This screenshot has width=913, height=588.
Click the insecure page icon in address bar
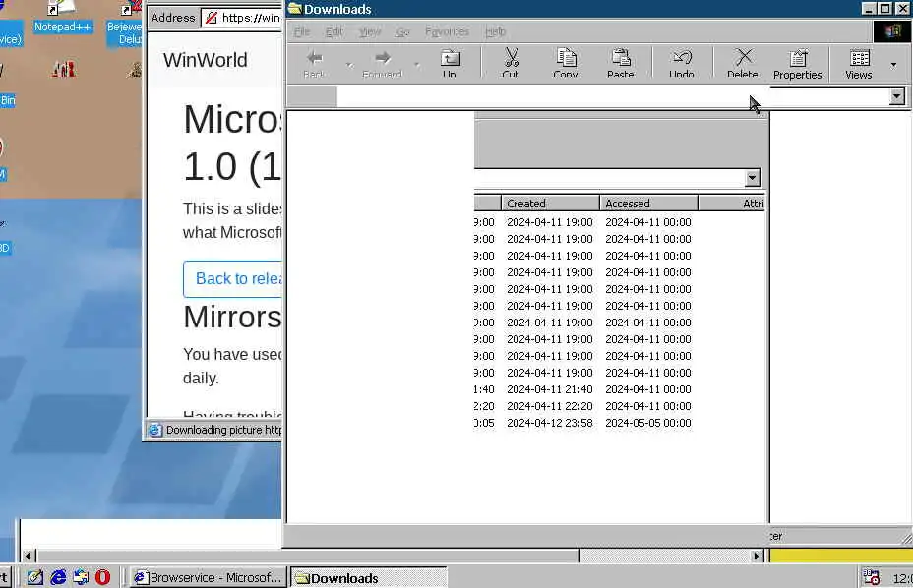(212, 18)
